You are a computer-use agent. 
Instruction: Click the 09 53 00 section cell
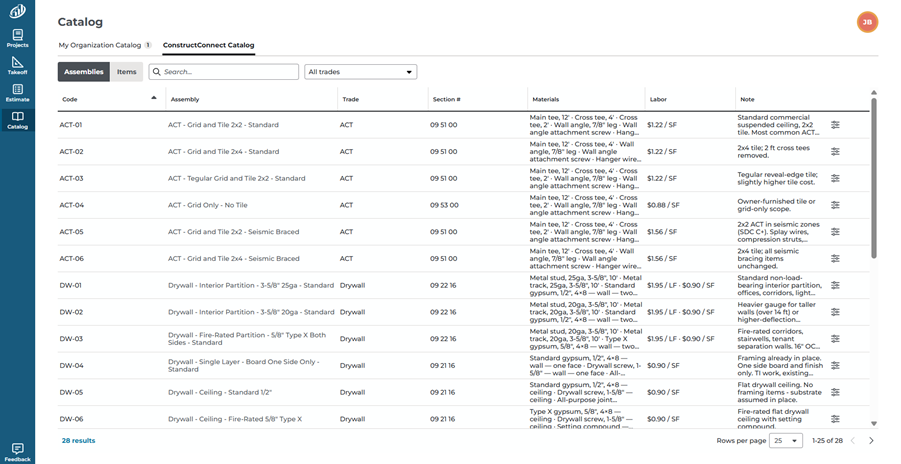[x=444, y=205]
